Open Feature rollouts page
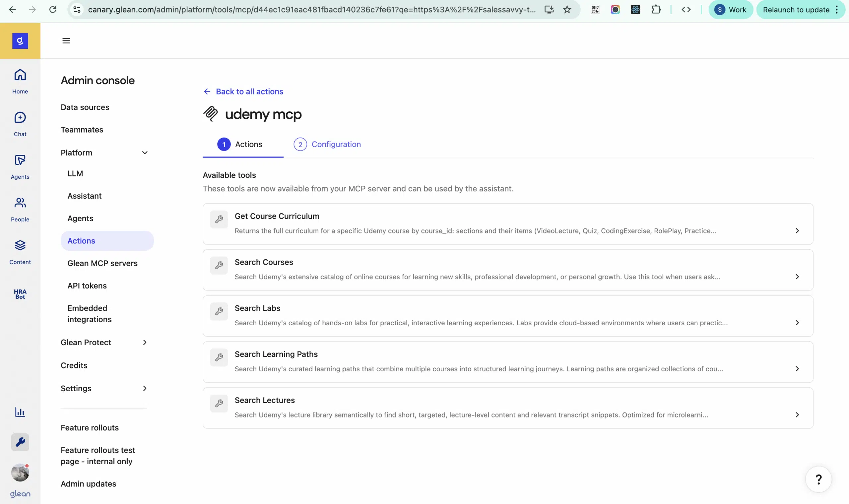849x504 pixels. [90, 428]
